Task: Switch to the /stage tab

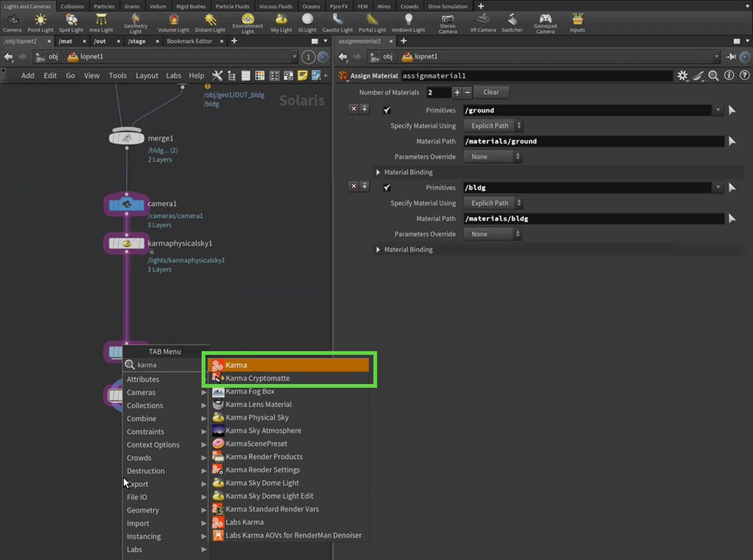Action: [137, 41]
